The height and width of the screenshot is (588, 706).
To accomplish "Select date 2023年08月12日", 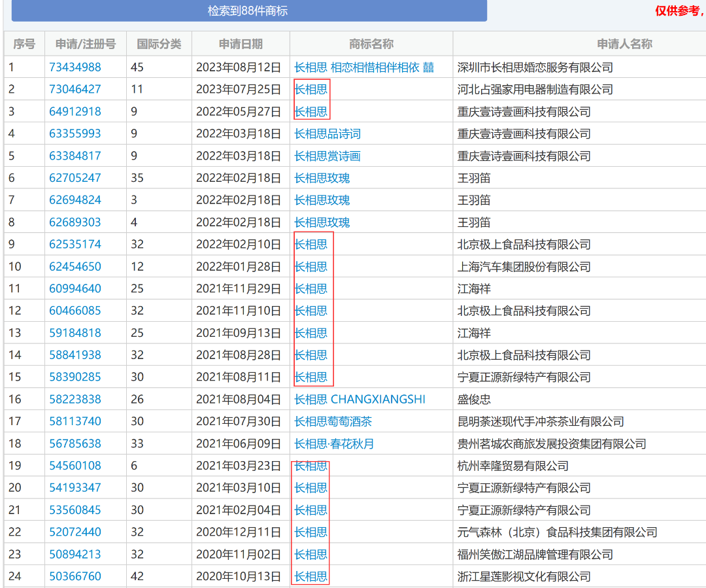I will [x=239, y=67].
